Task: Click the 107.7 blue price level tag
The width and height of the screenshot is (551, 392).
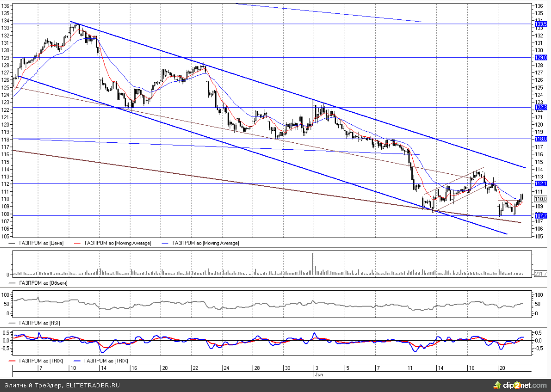Action: coord(541,215)
